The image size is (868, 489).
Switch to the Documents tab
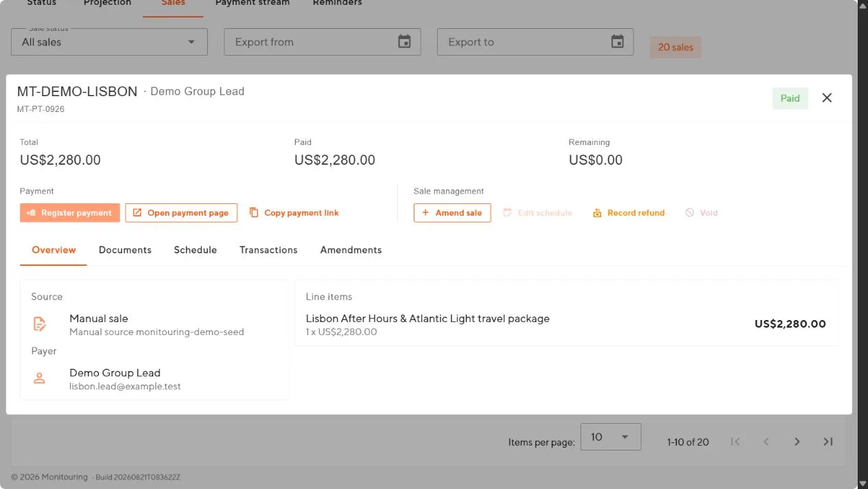click(125, 250)
